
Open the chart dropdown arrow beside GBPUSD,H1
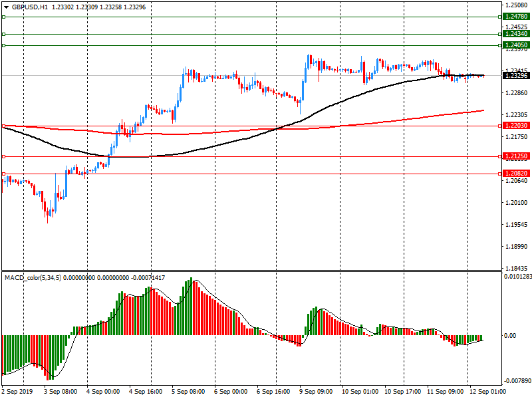pos(6,7)
